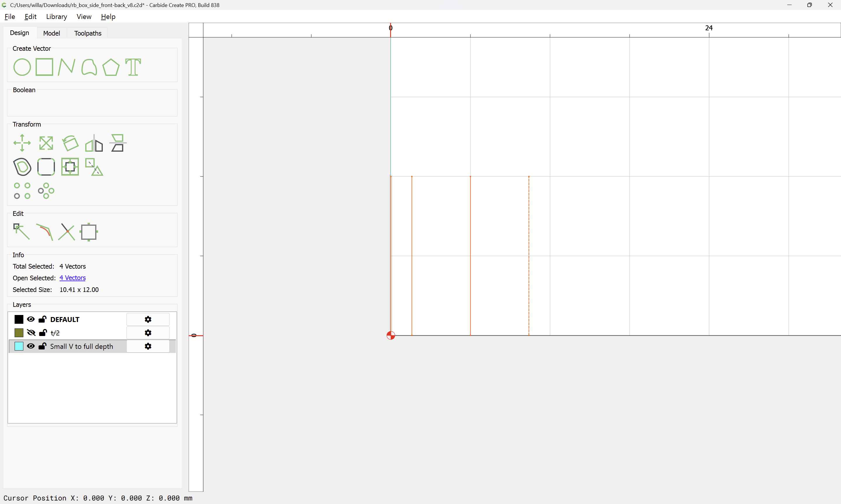
Task: Show the hidden t/2 layer
Action: point(31,333)
